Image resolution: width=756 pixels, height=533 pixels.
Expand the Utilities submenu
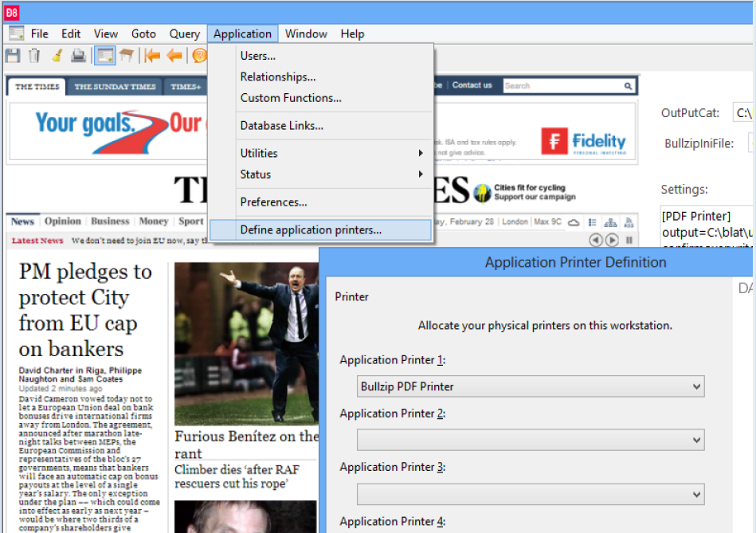pyautogui.click(x=320, y=154)
